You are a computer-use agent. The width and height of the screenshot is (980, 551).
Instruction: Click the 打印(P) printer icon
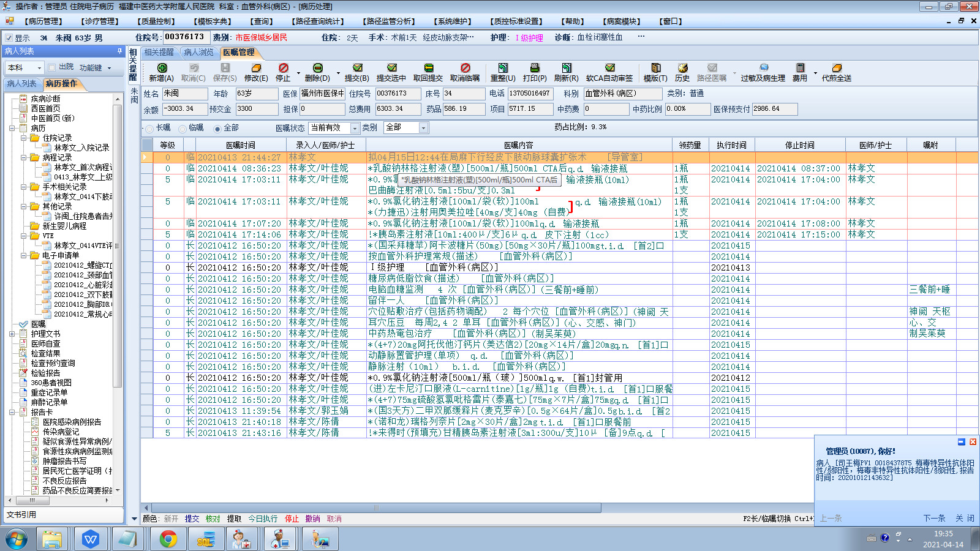pyautogui.click(x=535, y=68)
